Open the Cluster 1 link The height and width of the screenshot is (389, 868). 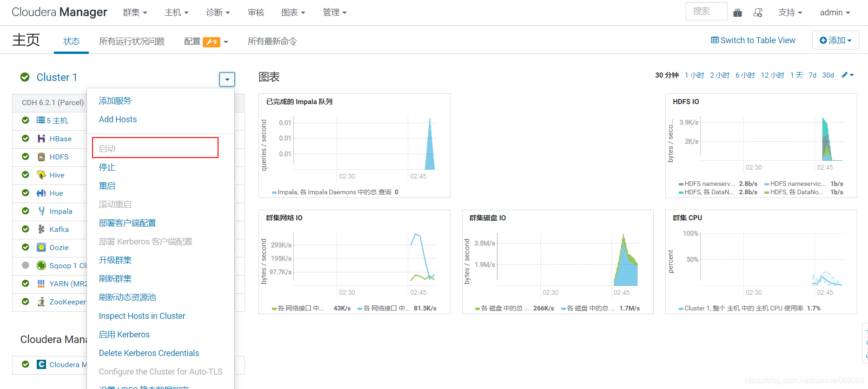(x=57, y=77)
